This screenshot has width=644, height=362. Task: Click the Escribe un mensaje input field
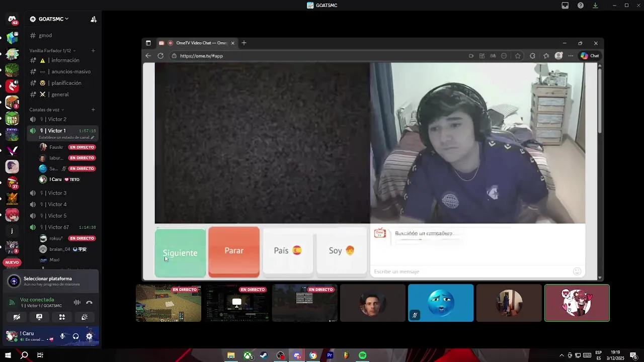[x=472, y=271]
